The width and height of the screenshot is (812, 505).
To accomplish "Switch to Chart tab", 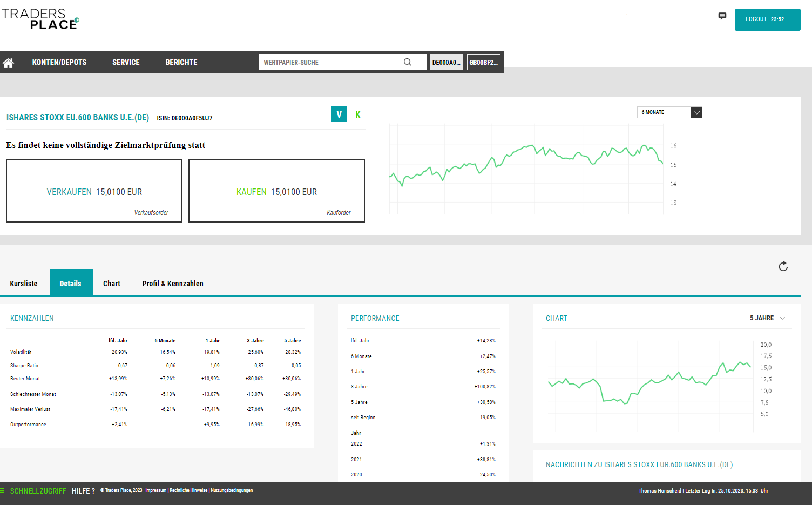I will pyautogui.click(x=112, y=284).
